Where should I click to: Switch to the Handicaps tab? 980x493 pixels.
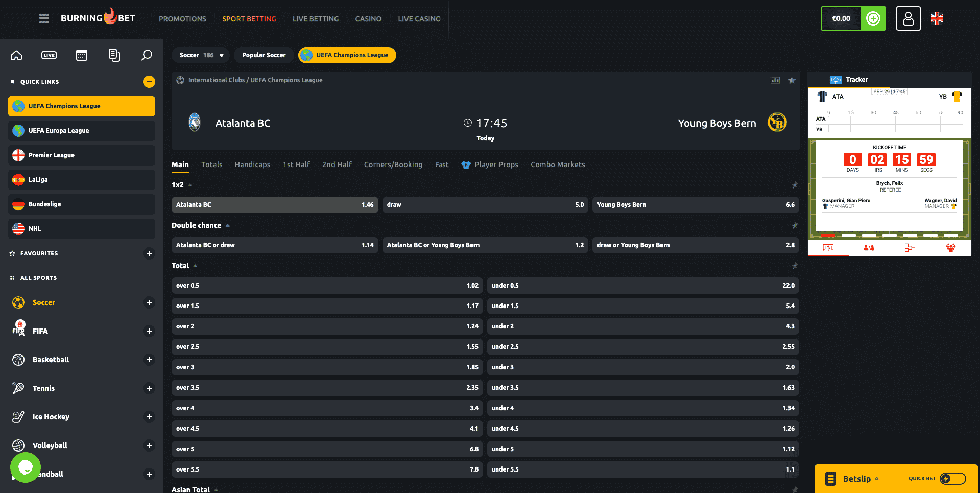tap(252, 165)
